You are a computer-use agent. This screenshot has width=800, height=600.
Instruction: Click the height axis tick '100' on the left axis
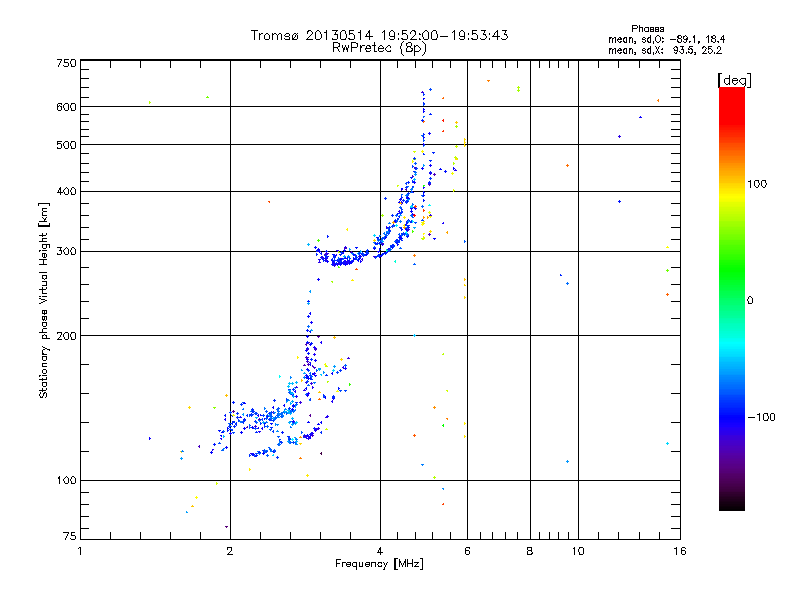tap(66, 480)
